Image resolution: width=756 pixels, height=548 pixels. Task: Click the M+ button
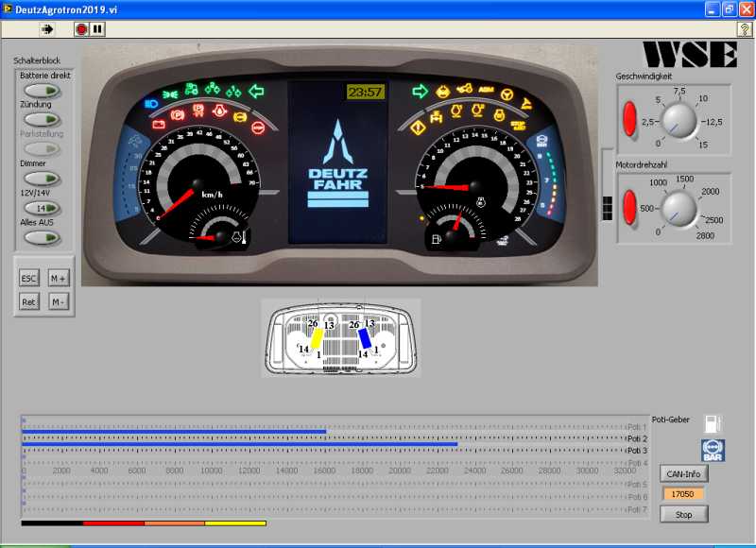coord(59,278)
